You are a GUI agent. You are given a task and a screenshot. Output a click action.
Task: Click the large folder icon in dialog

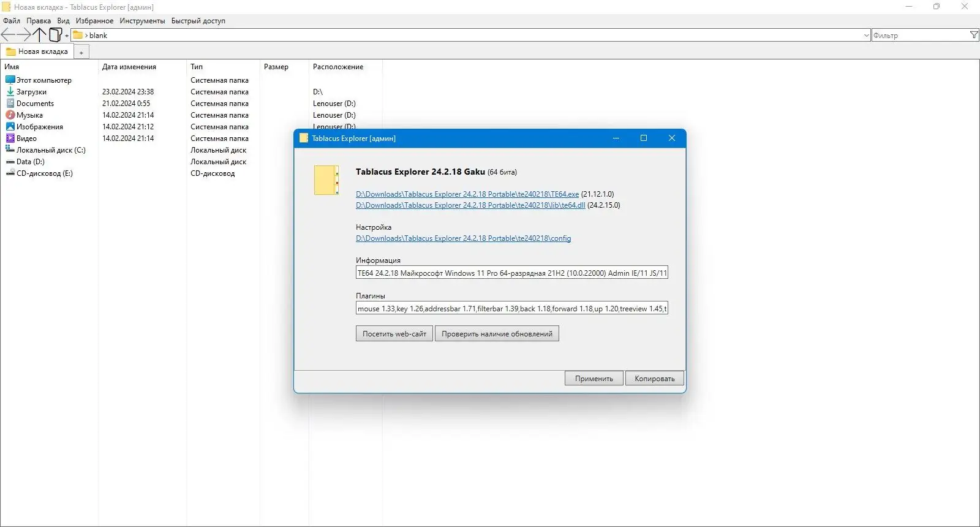(x=326, y=180)
